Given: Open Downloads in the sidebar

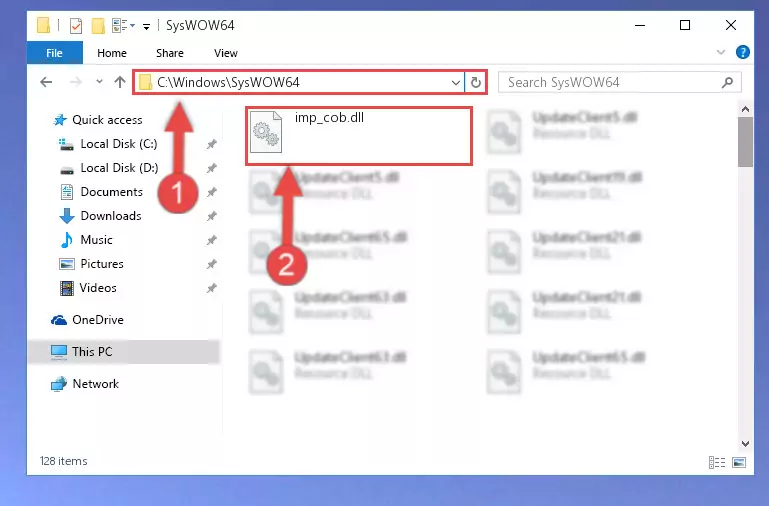Looking at the screenshot, I should pyautogui.click(x=101, y=216).
